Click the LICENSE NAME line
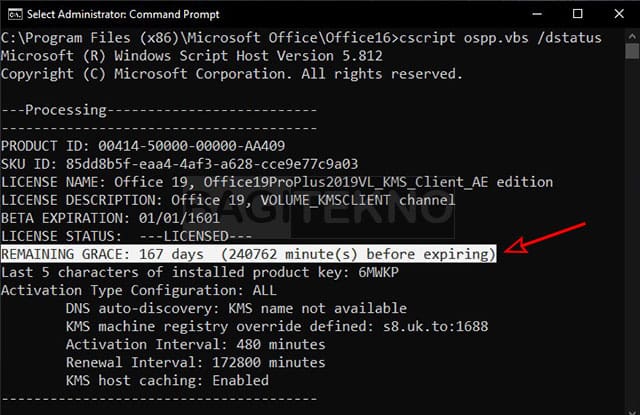This screenshot has width=640, height=415. [277, 182]
